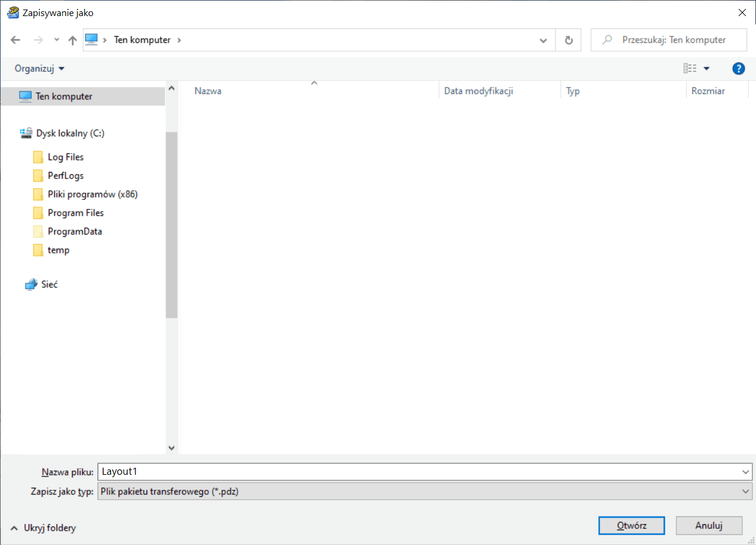Click the Up one level arrow
Image resolution: width=756 pixels, height=545 pixels.
tap(73, 40)
